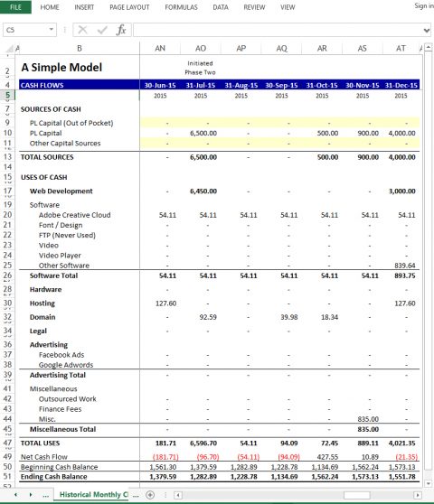Click the Web Development row label

[61, 191]
